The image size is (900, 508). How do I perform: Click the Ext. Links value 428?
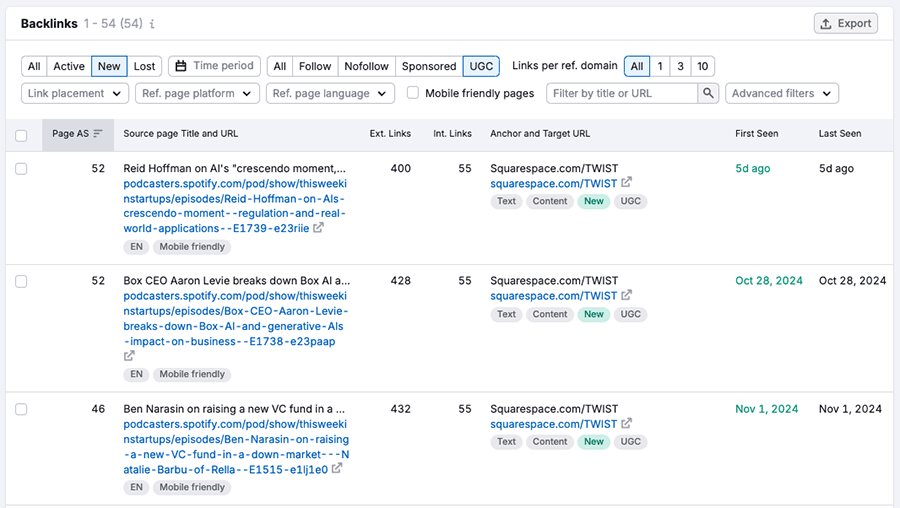click(401, 281)
